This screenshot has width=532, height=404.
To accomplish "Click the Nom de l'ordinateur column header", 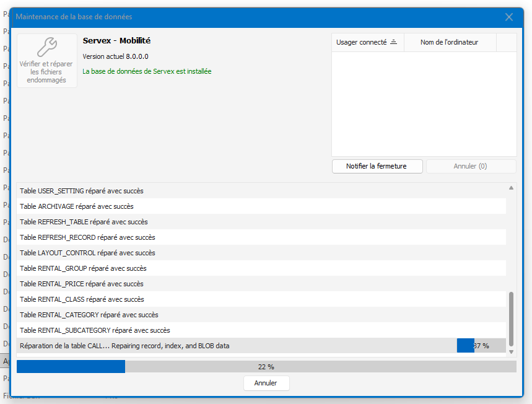I will [449, 42].
